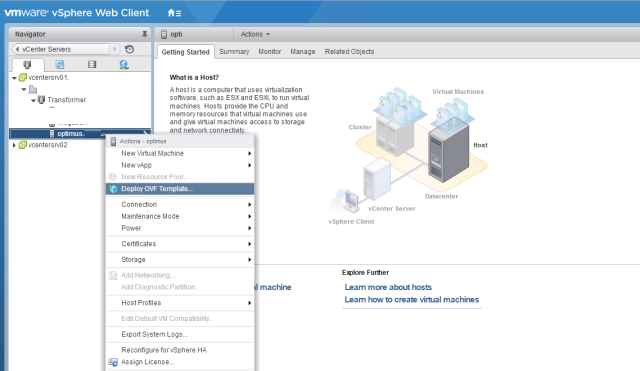640x371 pixels.
Task: Open Learn more about hosts link
Action: [x=388, y=287]
